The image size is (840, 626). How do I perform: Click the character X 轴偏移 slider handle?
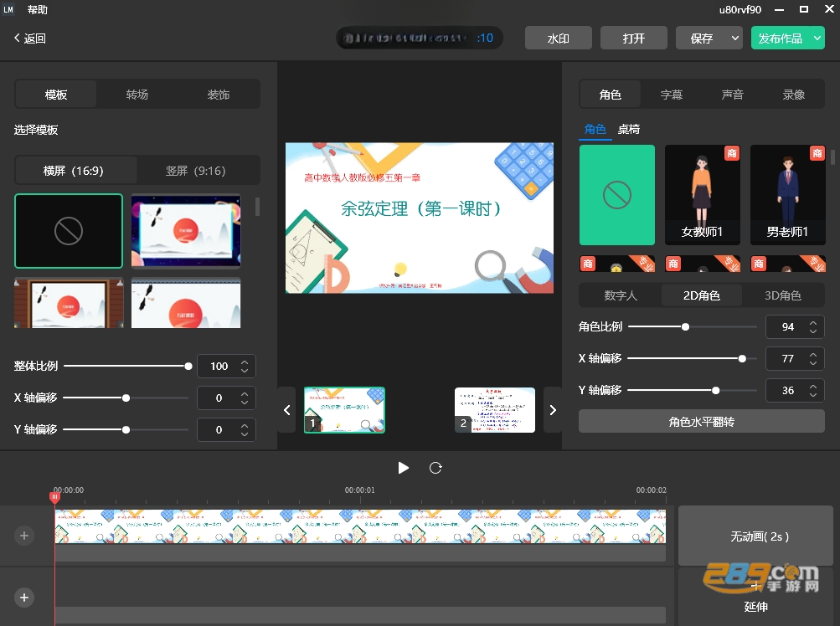pos(742,358)
